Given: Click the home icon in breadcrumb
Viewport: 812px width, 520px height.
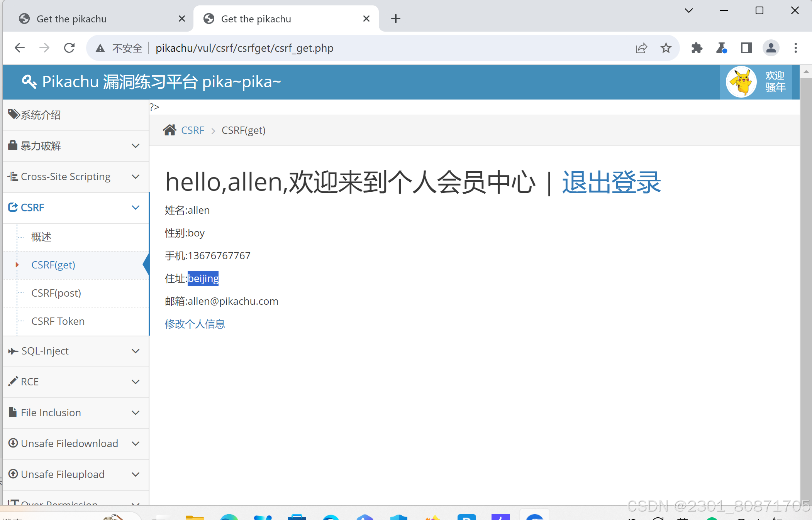Looking at the screenshot, I should (x=170, y=130).
